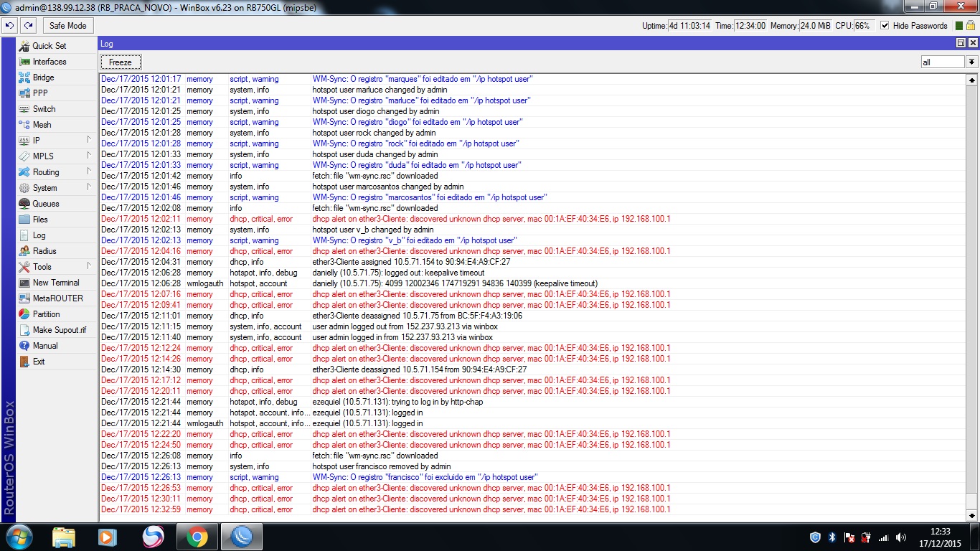
Task: Click the blue-pink swirl app in the taskbar
Action: [x=153, y=537]
